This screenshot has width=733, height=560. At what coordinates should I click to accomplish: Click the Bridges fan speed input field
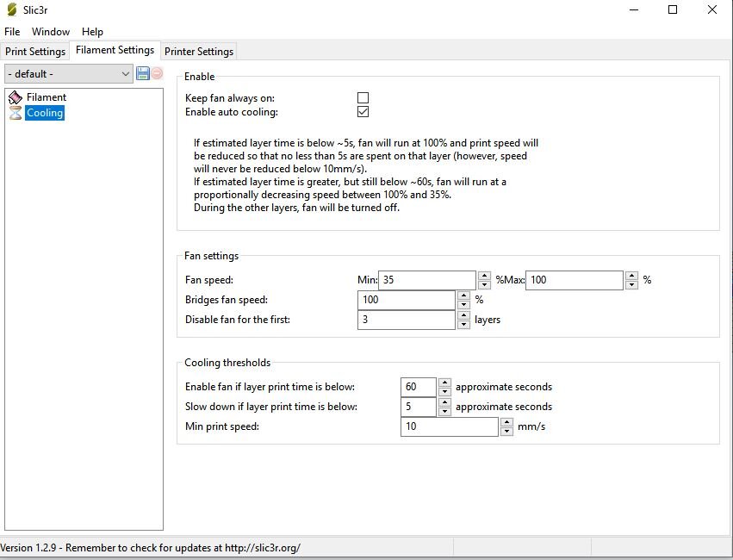tap(406, 300)
